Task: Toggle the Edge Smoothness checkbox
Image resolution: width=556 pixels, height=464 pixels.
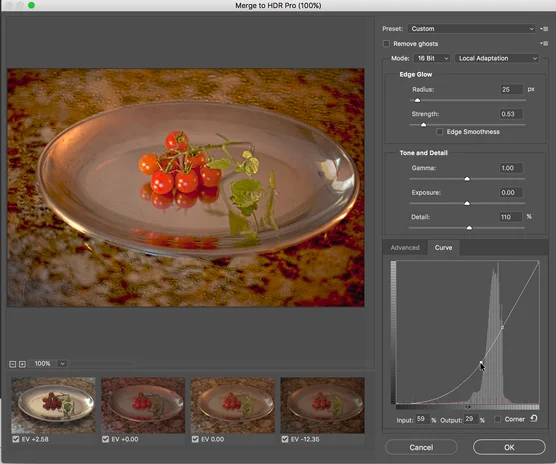Action: (440, 132)
